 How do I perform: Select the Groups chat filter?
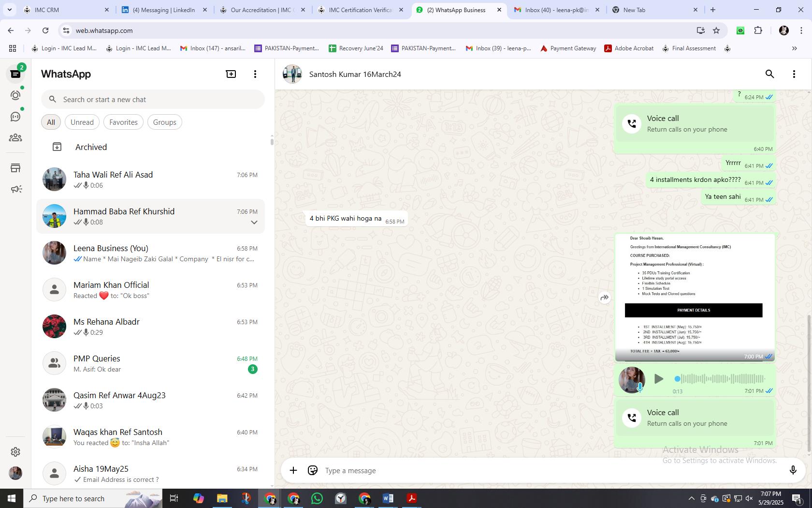[x=164, y=122]
